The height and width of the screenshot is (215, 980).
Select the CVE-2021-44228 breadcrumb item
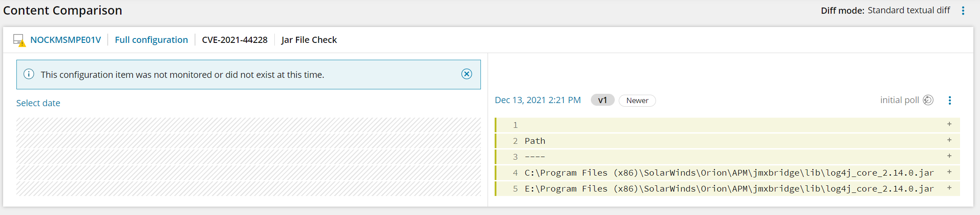tap(234, 40)
